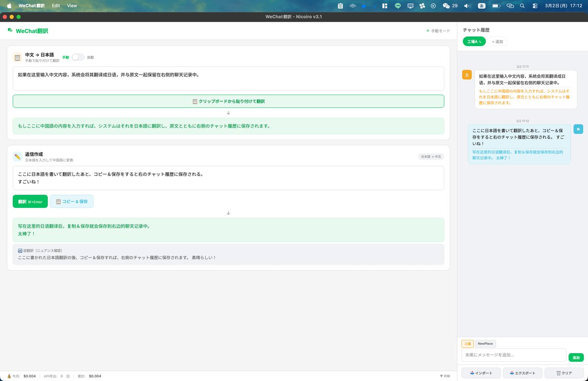Add a new chat with + 追加 tab

(x=498, y=42)
